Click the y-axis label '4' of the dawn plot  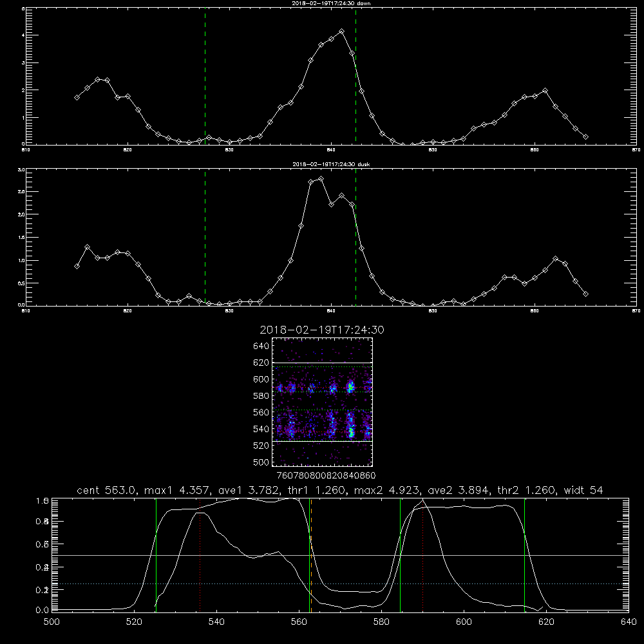click(23, 35)
